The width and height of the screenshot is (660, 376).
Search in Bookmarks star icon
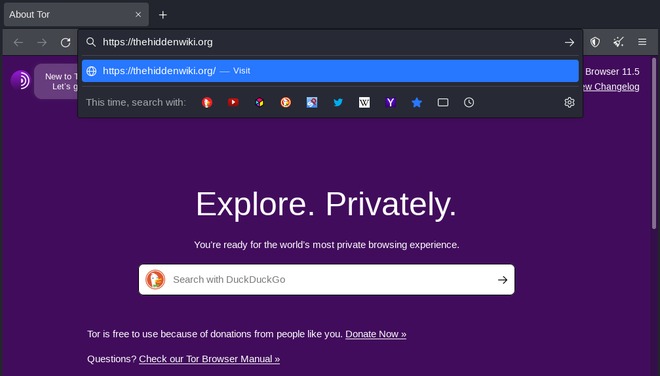(417, 102)
